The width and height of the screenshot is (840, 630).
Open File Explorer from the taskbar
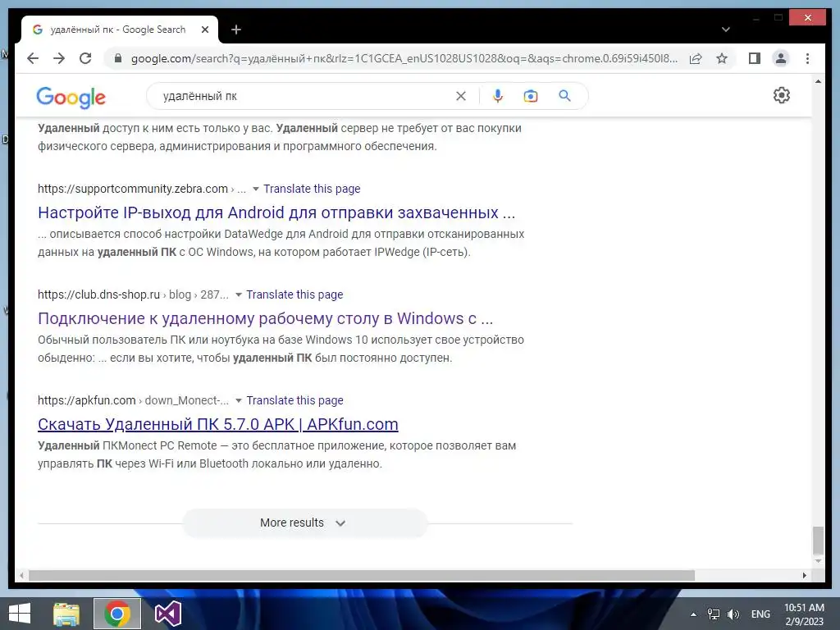pyautogui.click(x=66, y=614)
